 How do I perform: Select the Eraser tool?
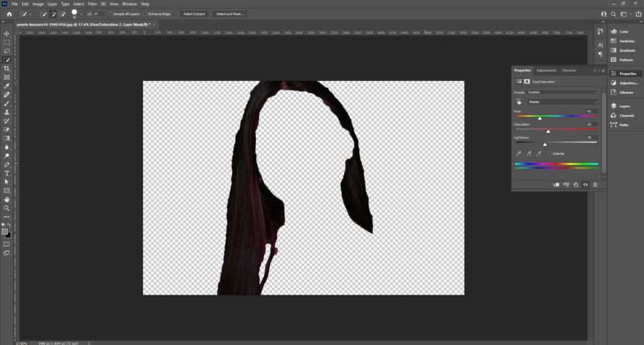[6, 129]
